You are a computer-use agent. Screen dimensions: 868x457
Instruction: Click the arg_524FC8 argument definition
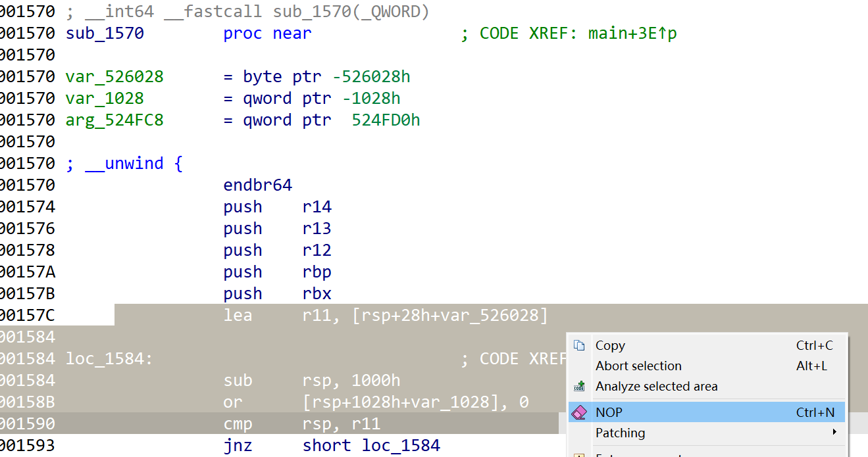114,120
